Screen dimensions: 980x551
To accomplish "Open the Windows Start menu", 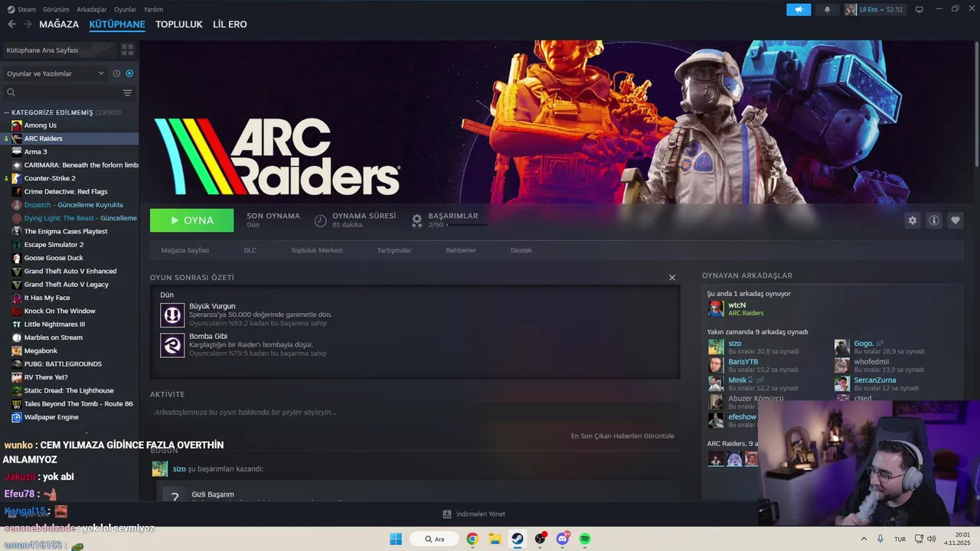I will [396, 539].
